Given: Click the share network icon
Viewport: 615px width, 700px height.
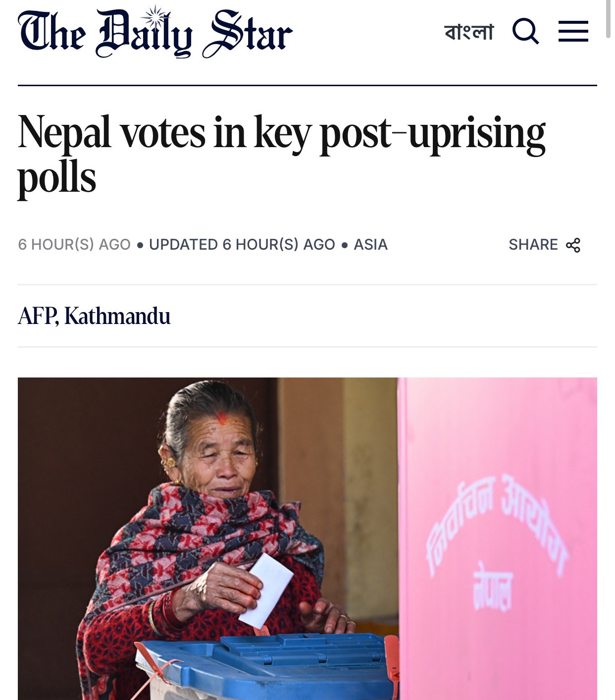Looking at the screenshot, I should click(x=573, y=245).
